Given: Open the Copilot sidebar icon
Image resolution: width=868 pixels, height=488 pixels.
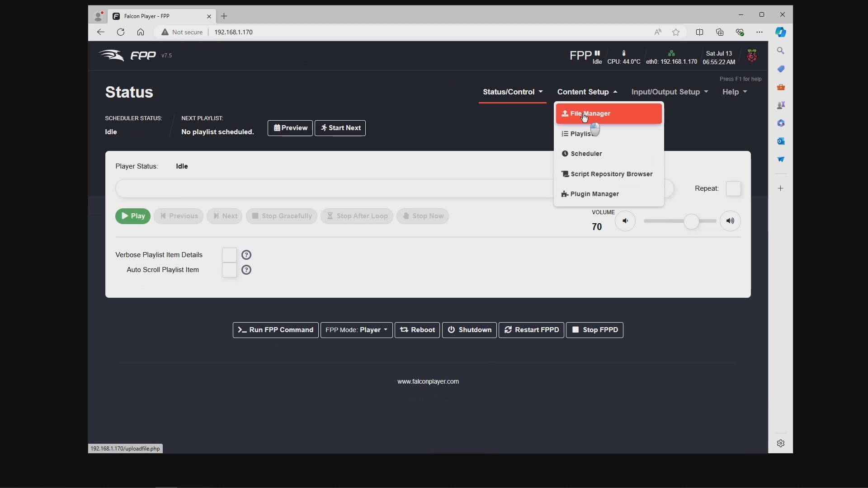Looking at the screenshot, I should [781, 32].
